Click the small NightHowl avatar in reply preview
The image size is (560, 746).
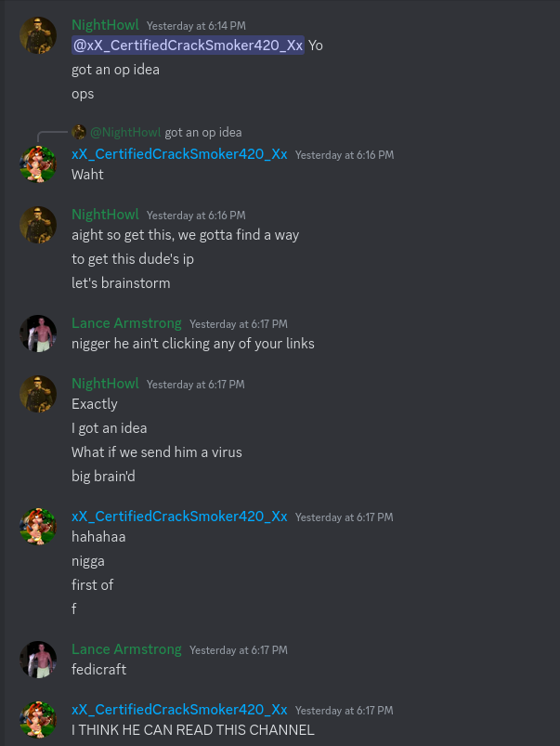click(79, 132)
